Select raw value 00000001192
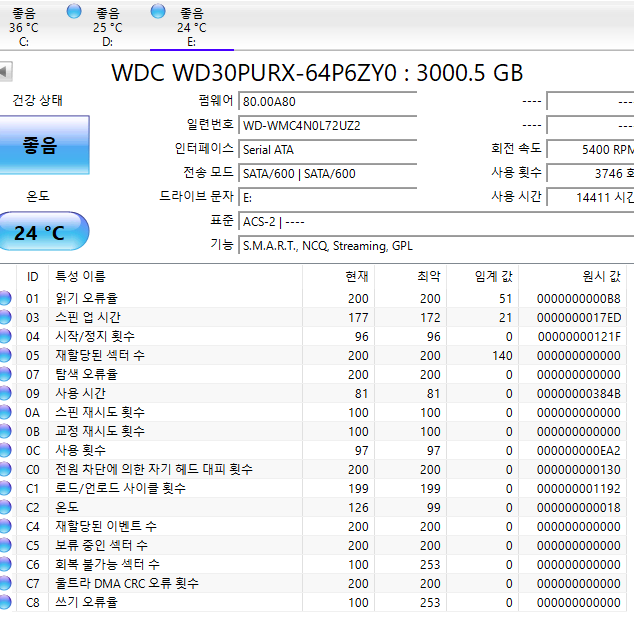The image size is (634, 634). pyautogui.click(x=579, y=489)
